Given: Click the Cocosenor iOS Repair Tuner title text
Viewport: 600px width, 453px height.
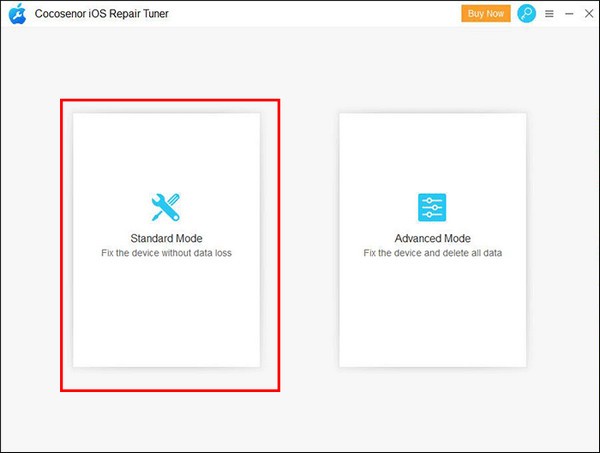Looking at the screenshot, I should (x=101, y=14).
